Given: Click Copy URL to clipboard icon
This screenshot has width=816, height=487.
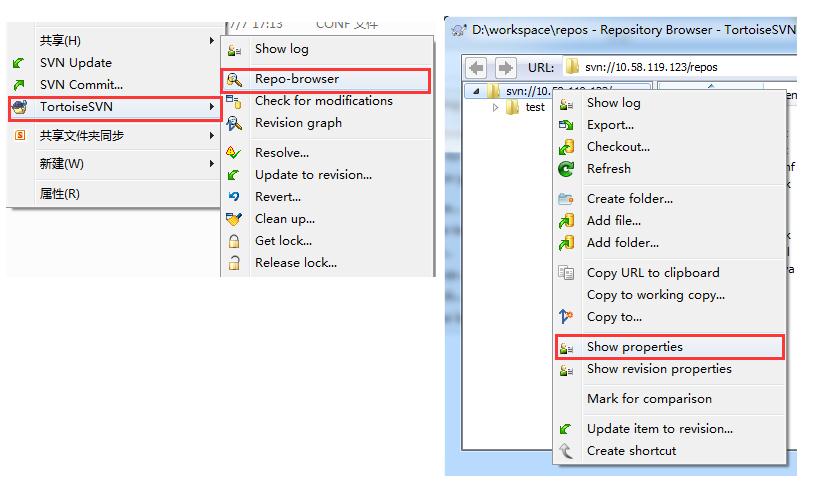Looking at the screenshot, I should coord(566,273).
